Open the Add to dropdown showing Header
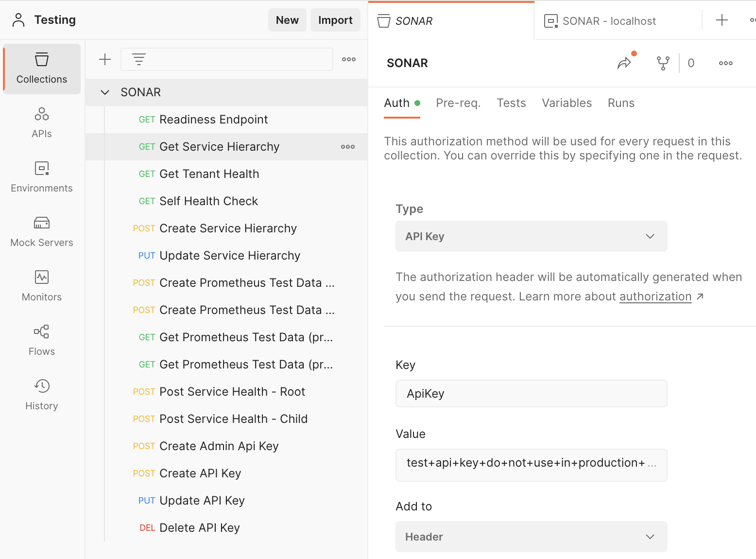Screen dimensions: 756x559 click(532, 537)
